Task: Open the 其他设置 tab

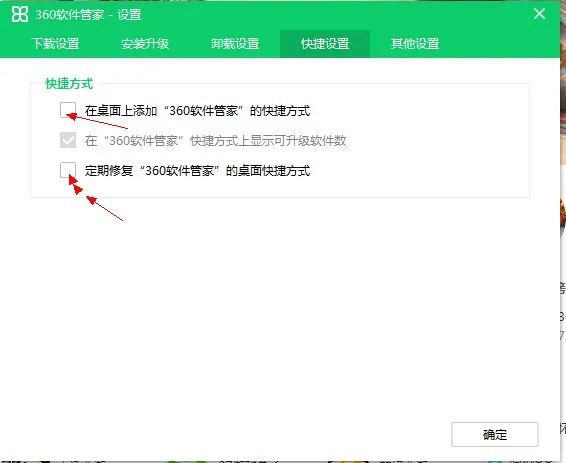Action: point(415,44)
